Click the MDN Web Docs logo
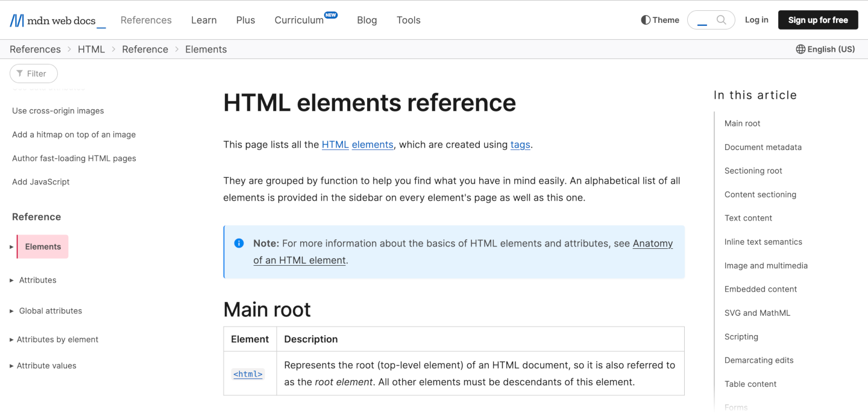The image size is (868, 414). click(x=58, y=20)
